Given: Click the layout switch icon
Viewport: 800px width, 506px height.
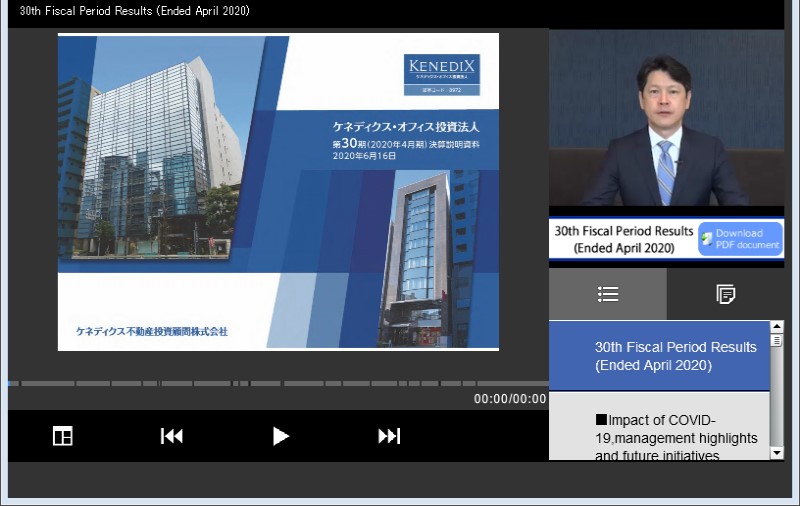Looking at the screenshot, I should click(x=63, y=436).
